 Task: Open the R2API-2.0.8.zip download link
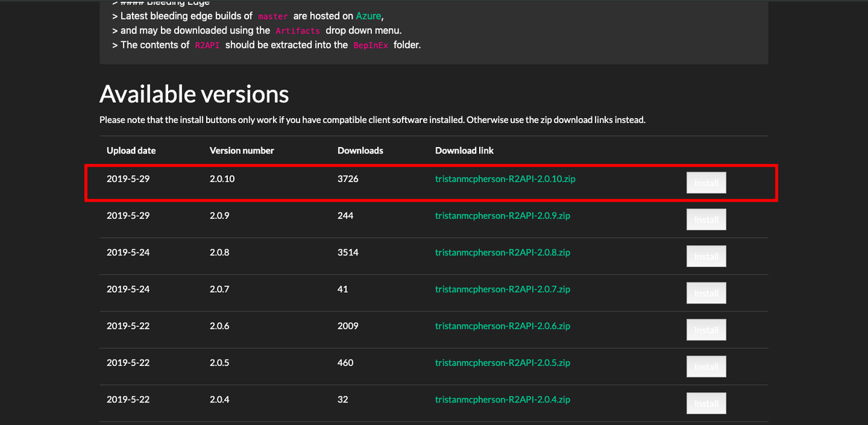coord(502,253)
